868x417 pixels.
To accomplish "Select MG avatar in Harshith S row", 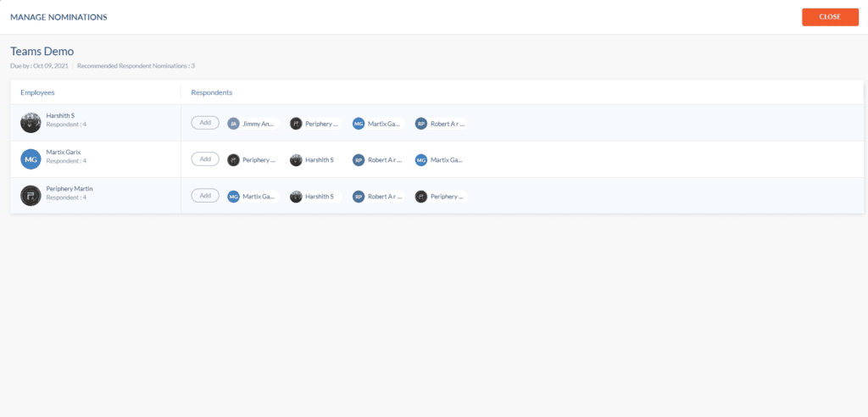I will click(x=359, y=124).
